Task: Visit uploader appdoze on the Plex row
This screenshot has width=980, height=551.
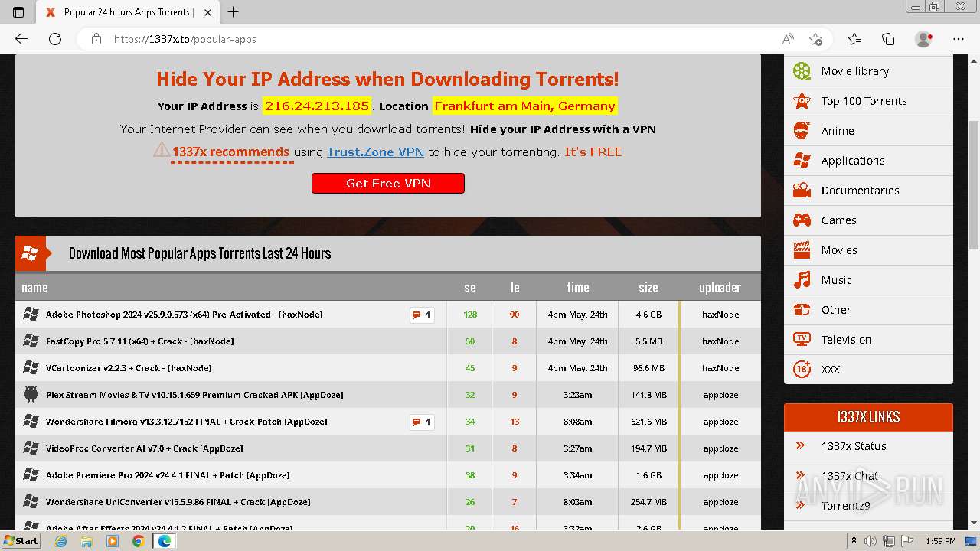Action: 720,395
